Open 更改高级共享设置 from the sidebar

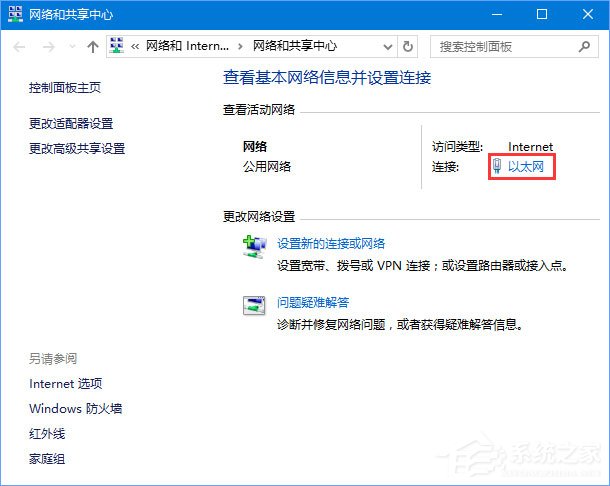[77, 149]
